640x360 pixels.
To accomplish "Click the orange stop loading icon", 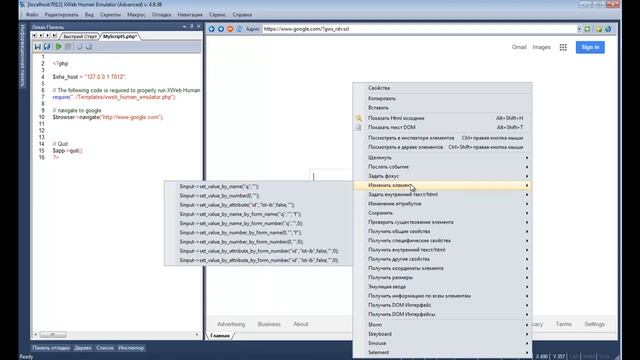I will click(230, 29).
